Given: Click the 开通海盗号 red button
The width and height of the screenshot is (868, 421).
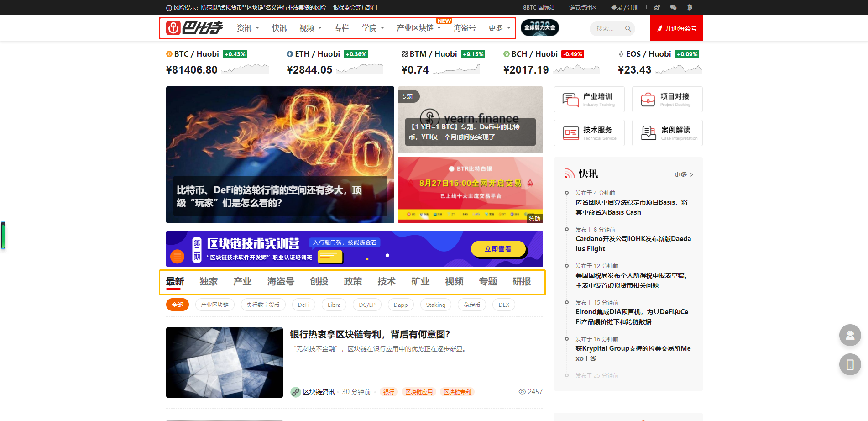Looking at the screenshot, I should click(676, 28).
